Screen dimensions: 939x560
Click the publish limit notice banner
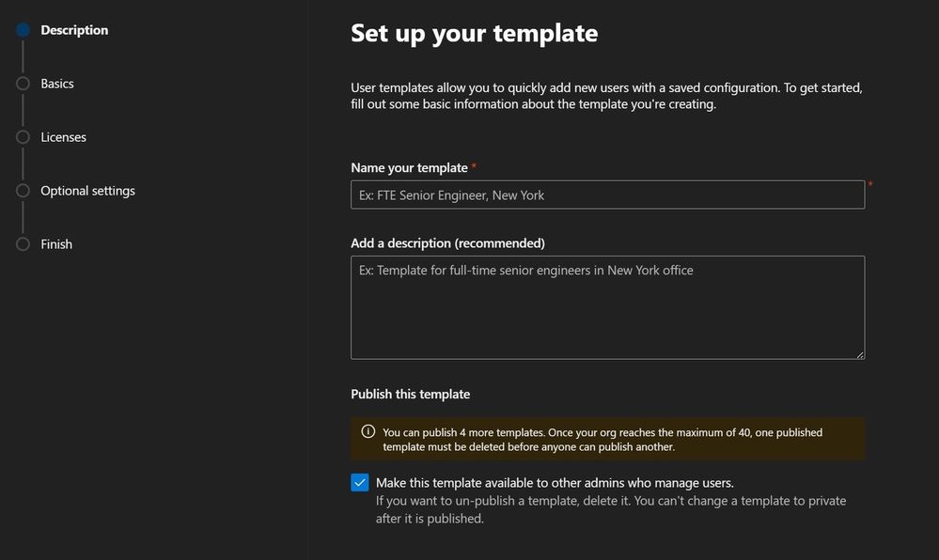tap(608, 439)
